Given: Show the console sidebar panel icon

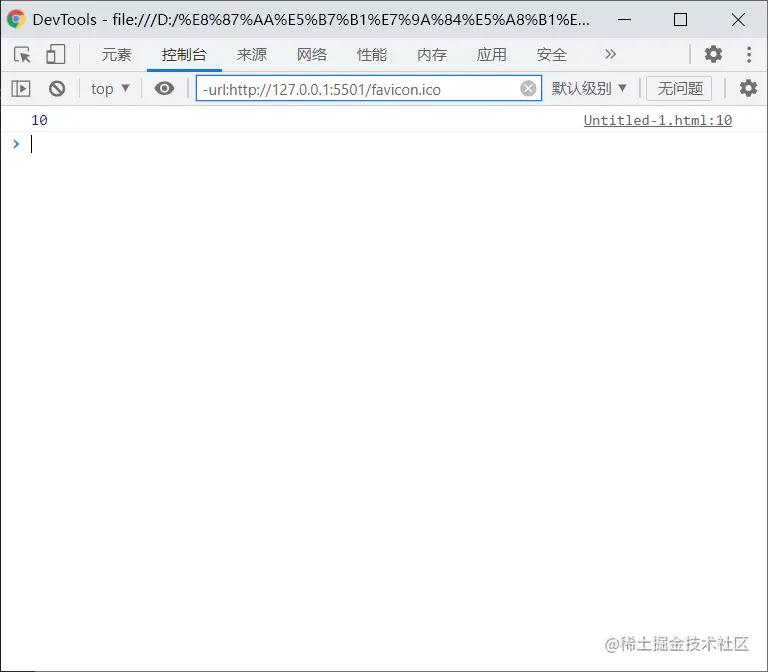Looking at the screenshot, I should pyautogui.click(x=21, y=89).
